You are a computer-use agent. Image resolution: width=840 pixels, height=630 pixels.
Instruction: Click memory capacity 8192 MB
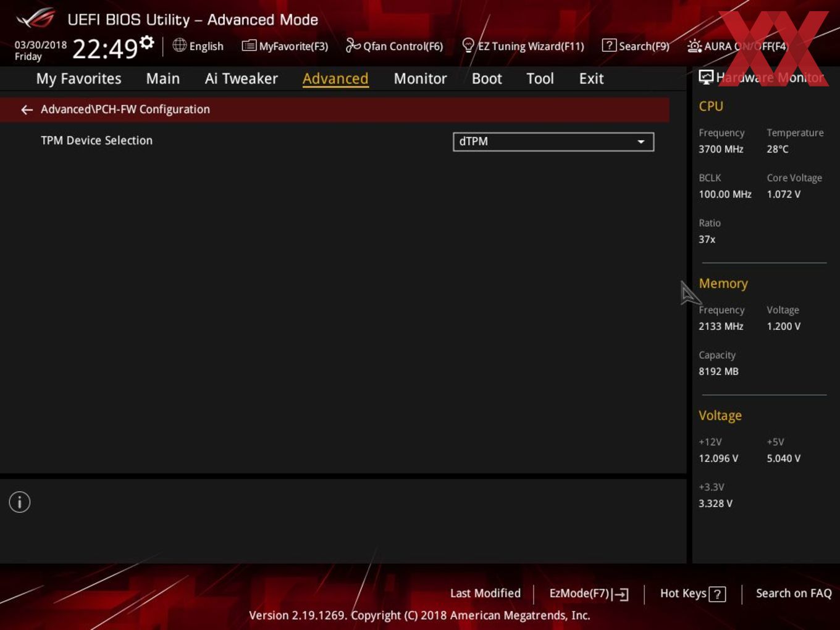click(x=718, y=371)
